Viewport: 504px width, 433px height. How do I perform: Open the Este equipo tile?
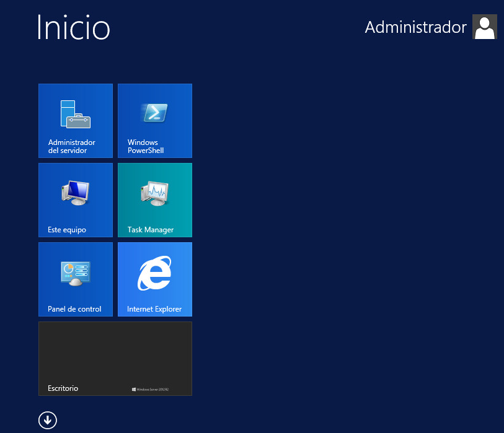(76, 200)
